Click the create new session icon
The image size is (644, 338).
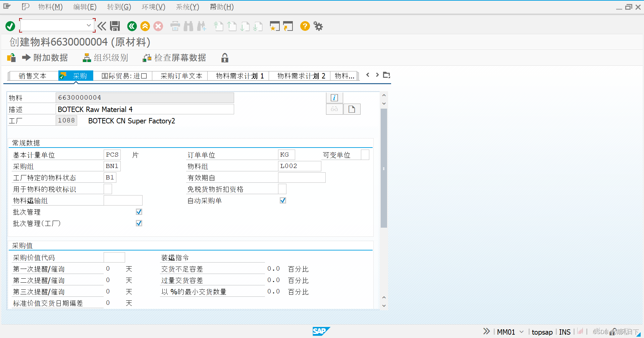[x=275, y=26]
